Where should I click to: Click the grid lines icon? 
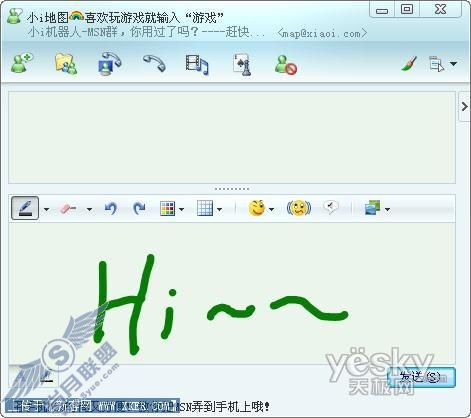205,208
